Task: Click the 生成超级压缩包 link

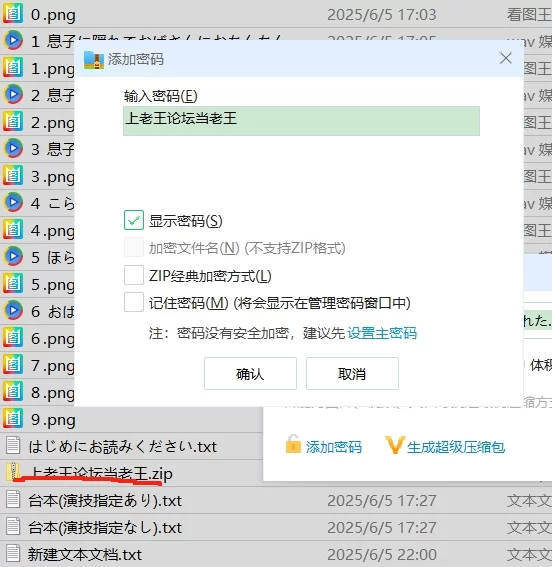Action: pyautogui.click(x=455, y=447)
